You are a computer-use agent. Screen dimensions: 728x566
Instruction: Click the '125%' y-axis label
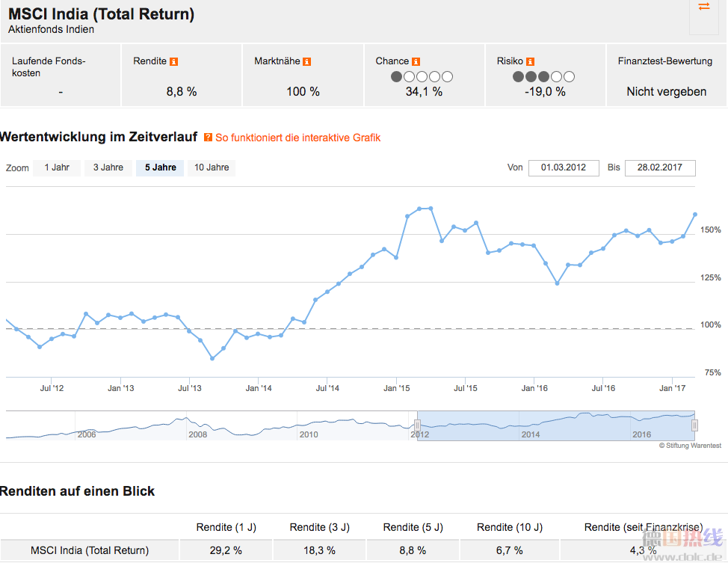[x=710, y=277]
